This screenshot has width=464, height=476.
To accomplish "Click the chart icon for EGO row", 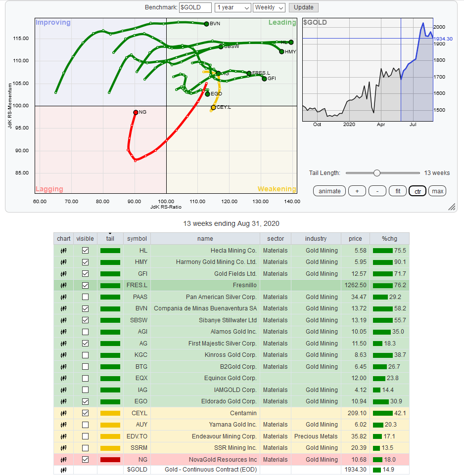I will coord(63,402).
